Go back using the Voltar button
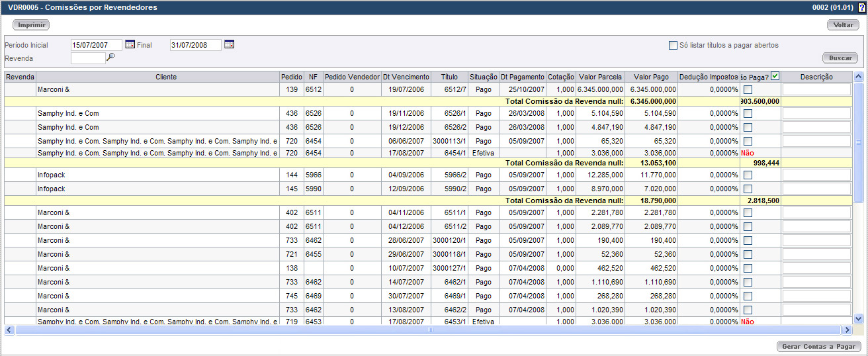Screen dimensions: 868x356 point(843,24)
